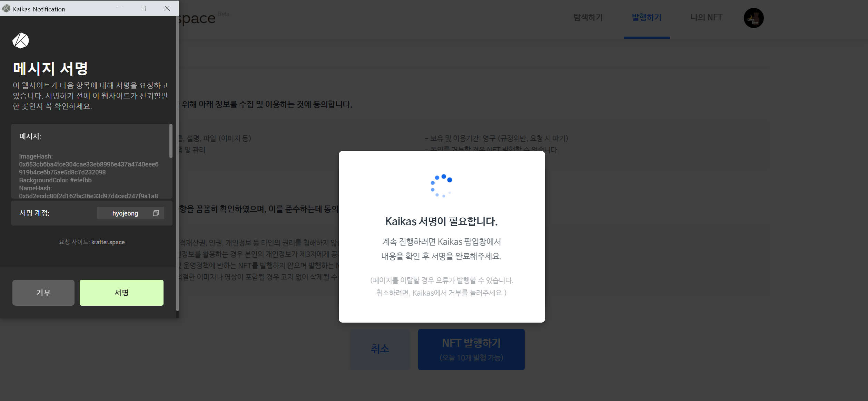Image resolution: width=868 pixels, height=401 pixels.
Task: Maximize the Kaikas Notification window
Action: [x=143, y=8]
